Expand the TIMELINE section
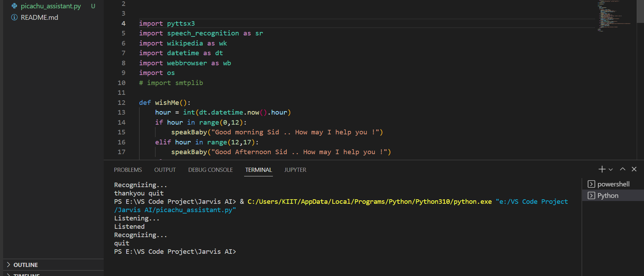The width and height of the screenshot is (644, 276). pos(26,274)
